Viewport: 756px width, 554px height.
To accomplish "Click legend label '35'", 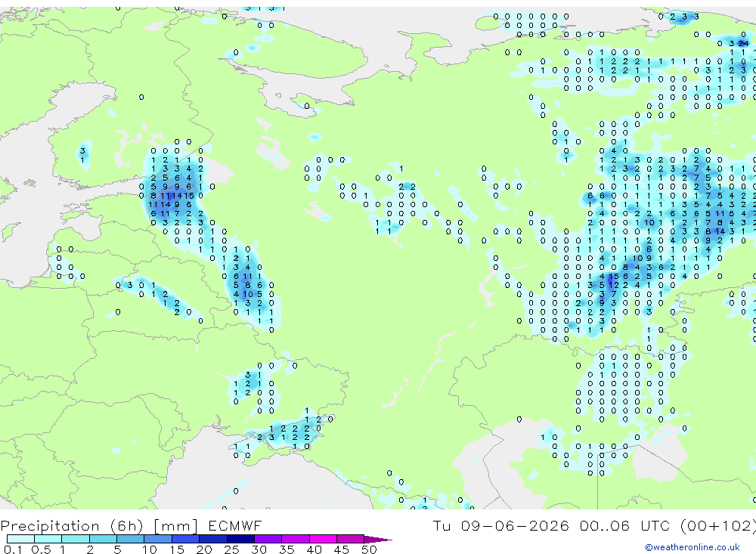I will 287,549.
